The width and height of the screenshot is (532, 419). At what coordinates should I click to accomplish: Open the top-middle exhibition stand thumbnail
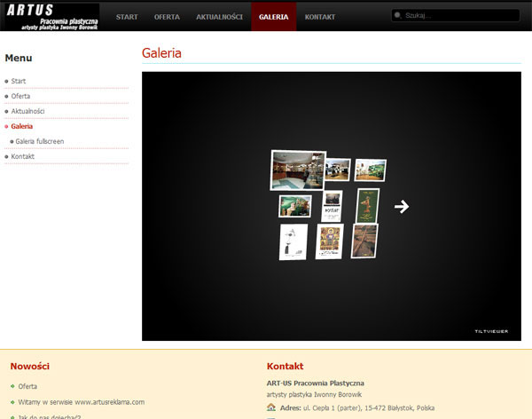click(x=337, y=170)
